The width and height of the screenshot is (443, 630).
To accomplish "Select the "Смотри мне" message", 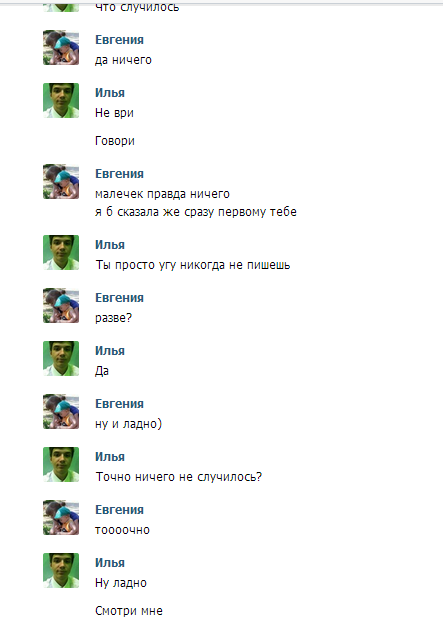I will click(x=129, y=611).
